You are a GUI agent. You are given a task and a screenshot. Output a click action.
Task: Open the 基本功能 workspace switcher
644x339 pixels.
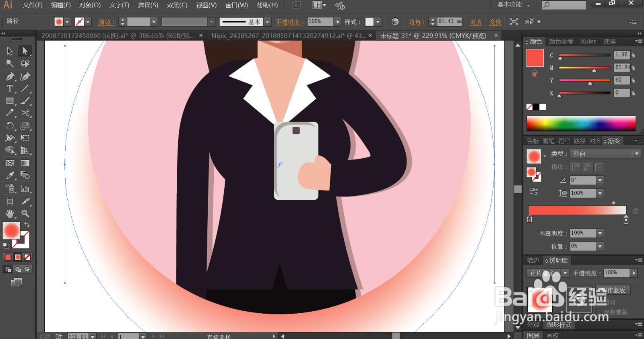514,4
